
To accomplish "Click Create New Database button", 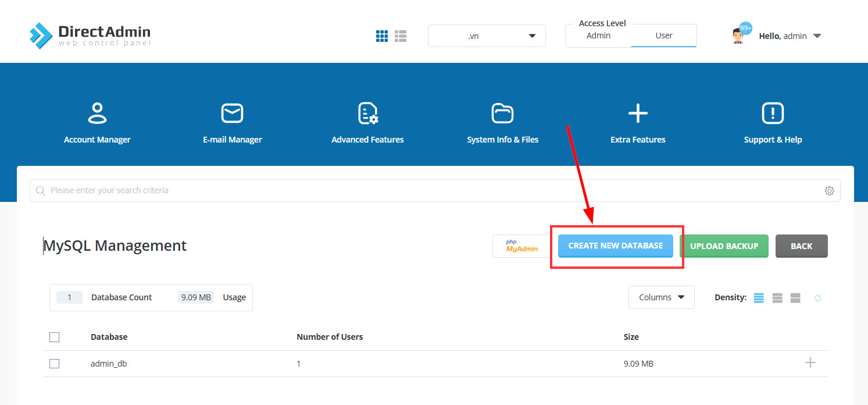I will point(616,246).
